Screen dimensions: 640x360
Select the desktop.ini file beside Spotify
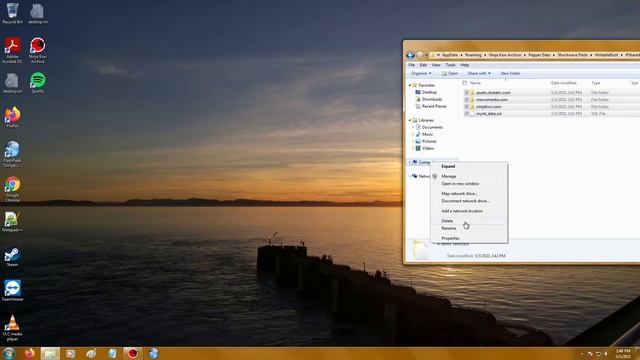click(12, 83)
